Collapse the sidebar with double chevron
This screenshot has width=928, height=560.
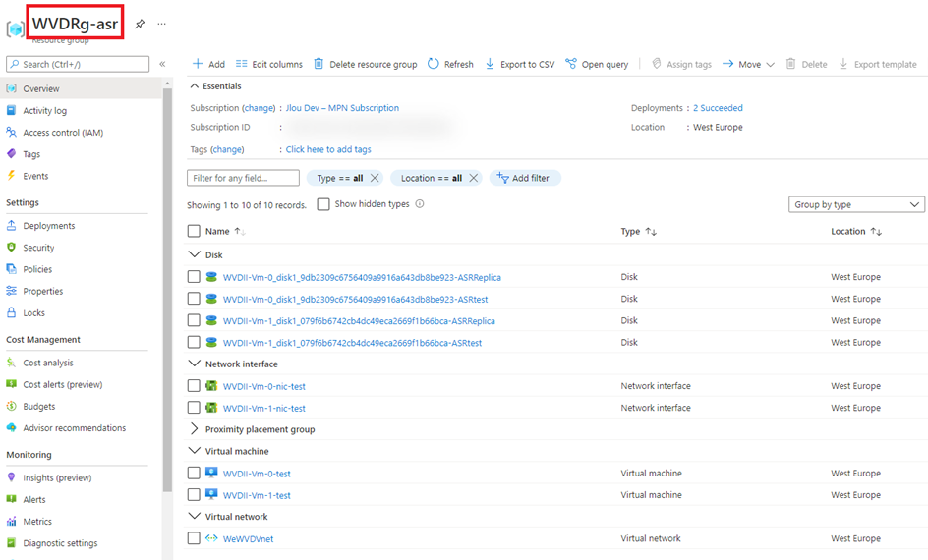point(162,64)
